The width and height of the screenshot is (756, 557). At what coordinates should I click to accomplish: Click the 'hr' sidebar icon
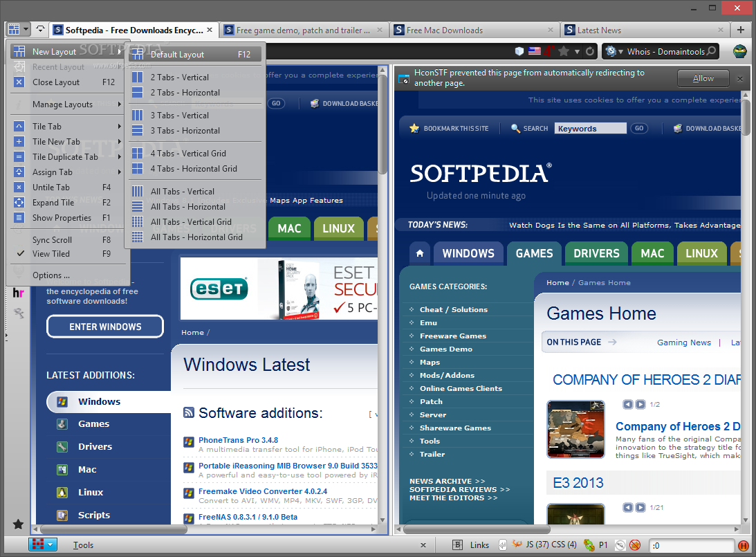click(x=18, y=293)
